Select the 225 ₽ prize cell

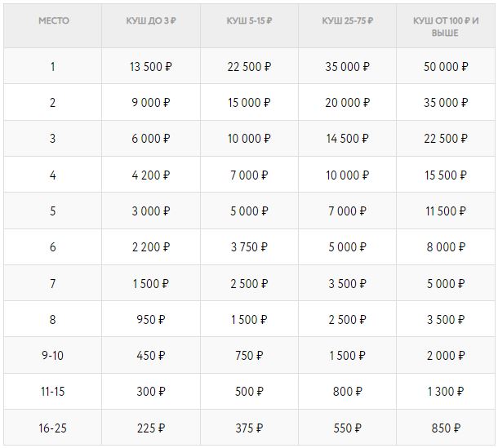pyautogui.click(x=150, y=428)
